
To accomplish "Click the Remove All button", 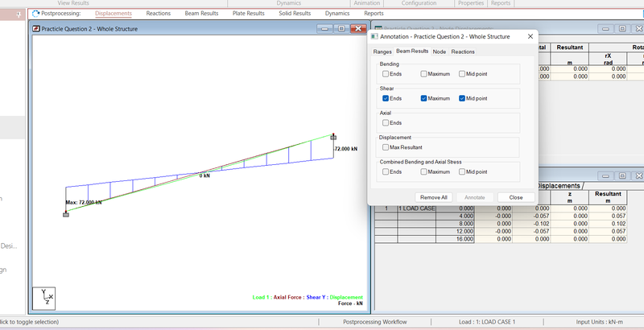I will [434, 197].
